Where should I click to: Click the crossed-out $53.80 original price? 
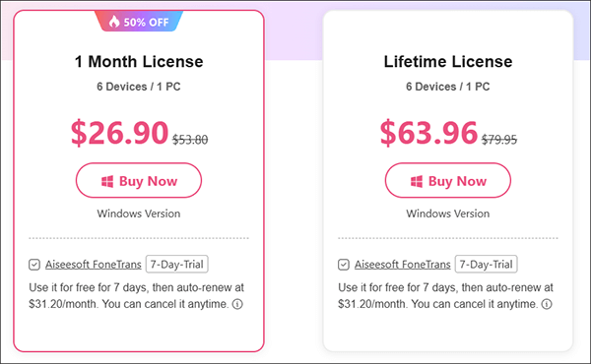coord(190,140)
